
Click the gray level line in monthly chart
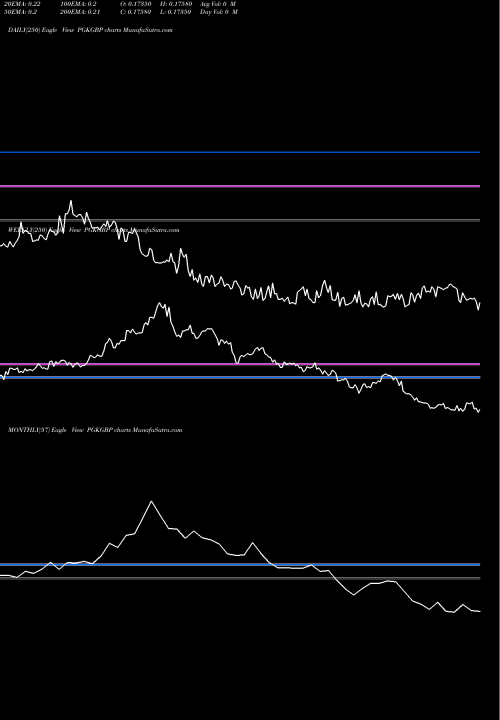click(240, 578)
